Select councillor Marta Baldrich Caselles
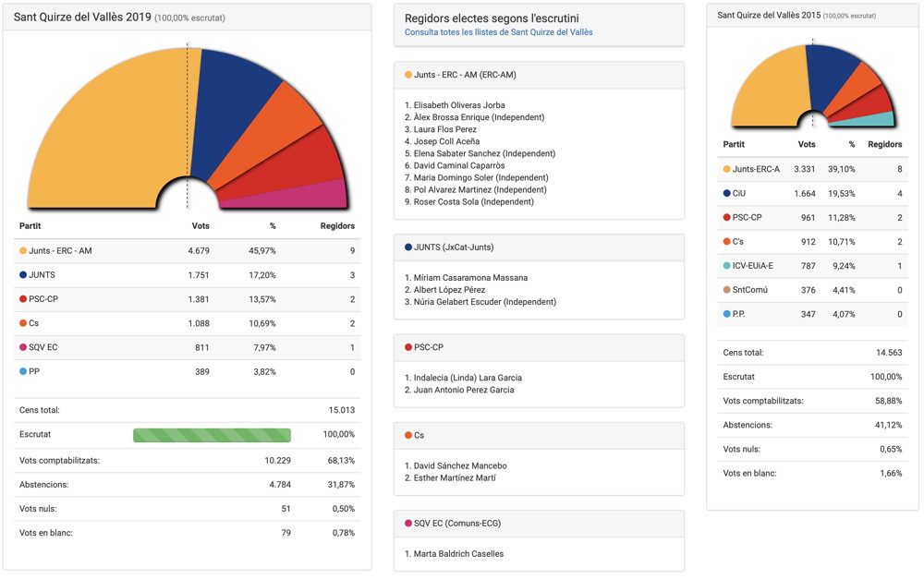Screen dimensions: 924x579 point(458,554)
